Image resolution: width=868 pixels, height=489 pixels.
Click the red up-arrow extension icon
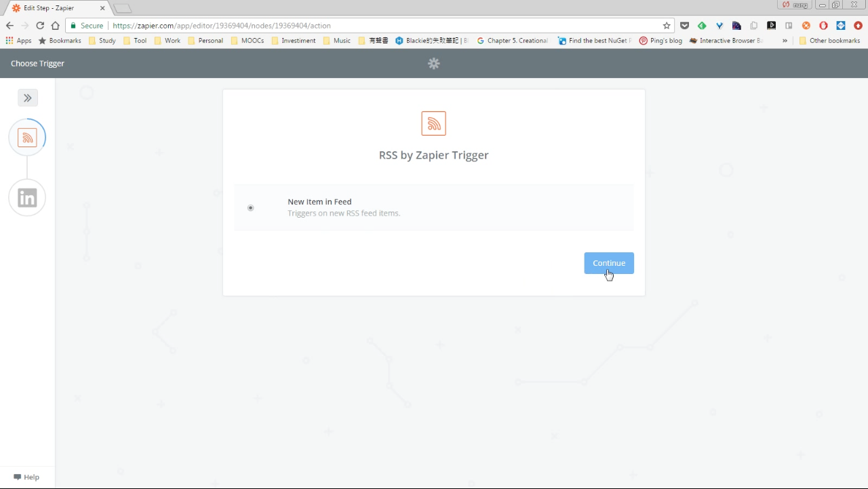pos(858,26)
